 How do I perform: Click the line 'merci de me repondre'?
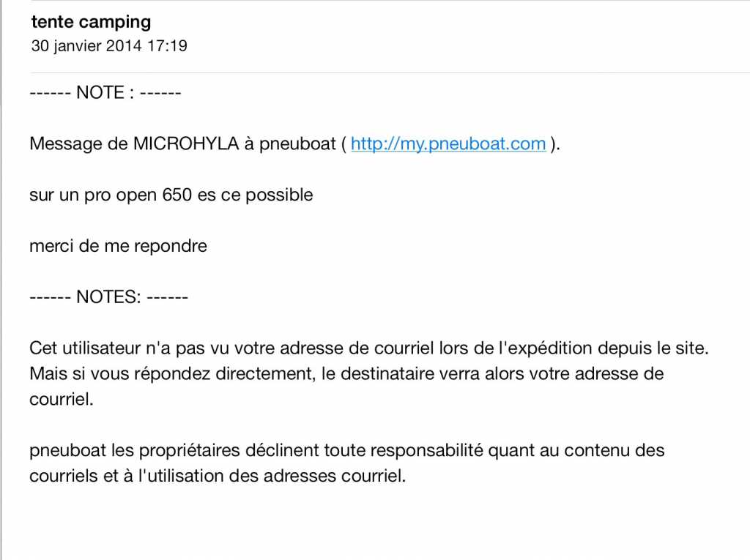click(118, 246)
